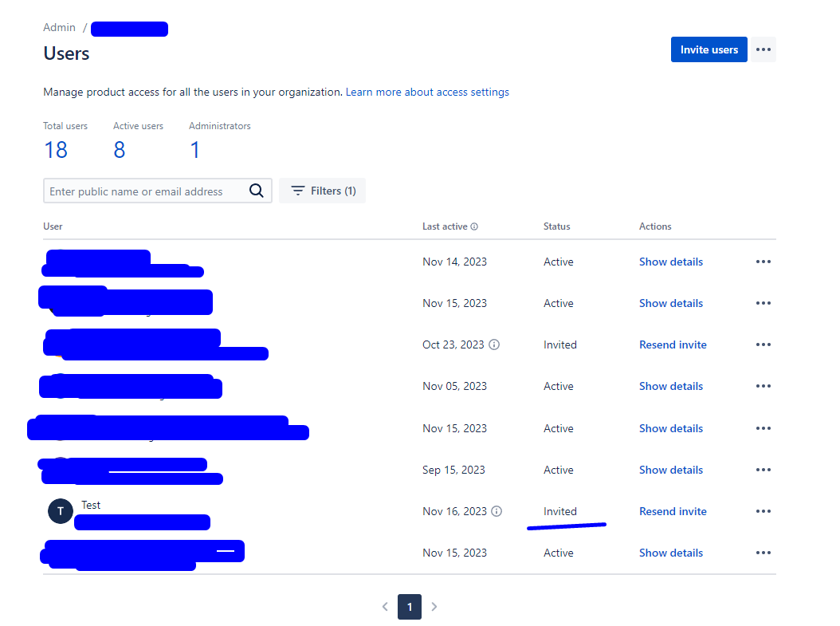840x626 pixels.
Task: Click the search magnifier icon
Action: [256, 191]
